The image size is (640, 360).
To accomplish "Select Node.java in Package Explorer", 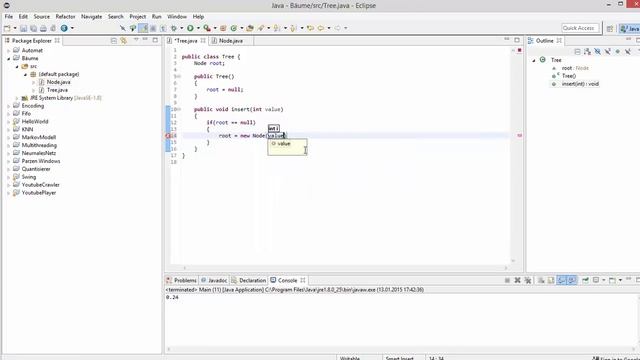I will 58,82.
